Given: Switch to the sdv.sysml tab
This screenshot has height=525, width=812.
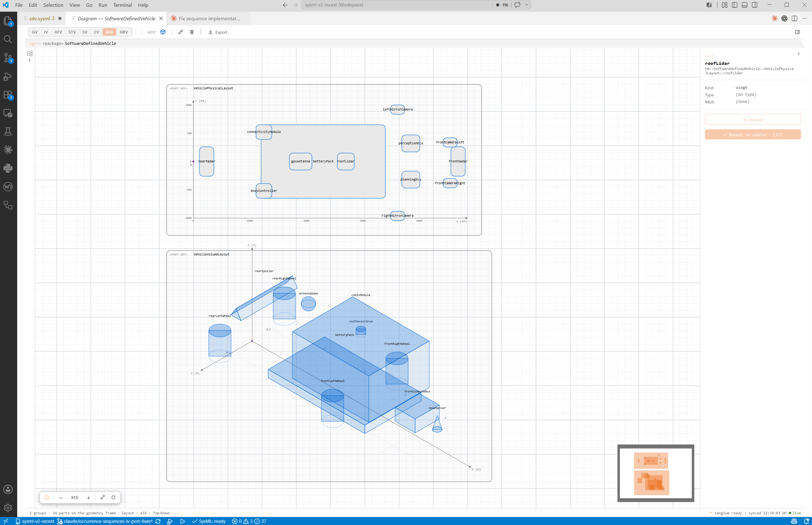Looking at the screenshot, I should coord(42,18).
